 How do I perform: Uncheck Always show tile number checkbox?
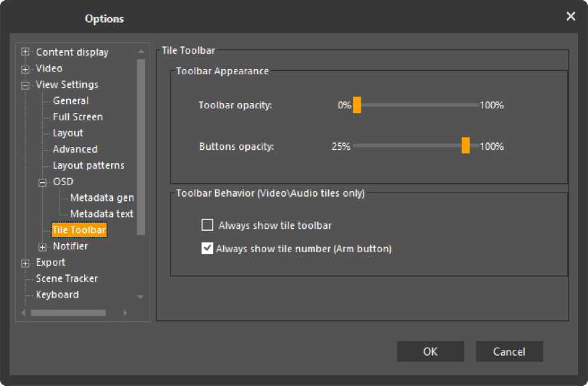(207, 249)
